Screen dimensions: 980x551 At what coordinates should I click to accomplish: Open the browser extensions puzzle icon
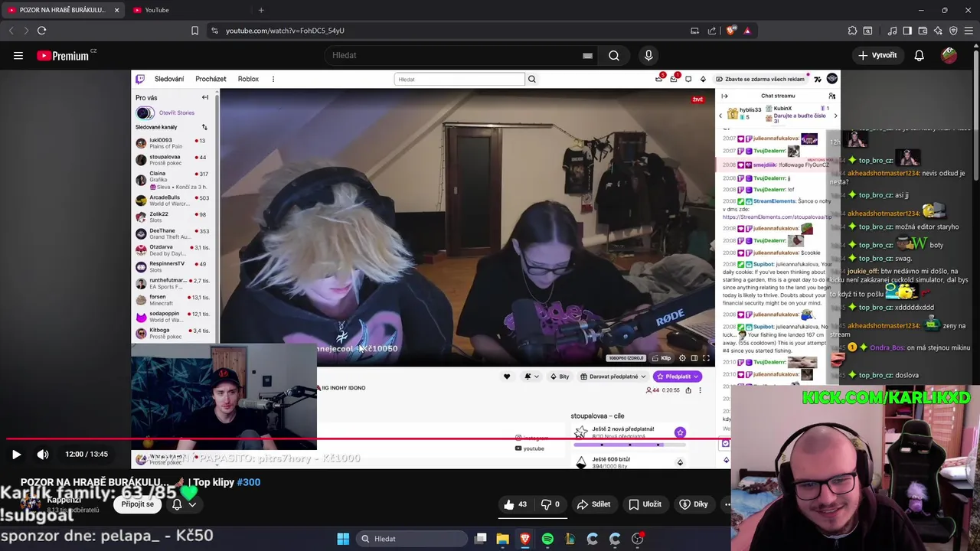tap(852, 31)
